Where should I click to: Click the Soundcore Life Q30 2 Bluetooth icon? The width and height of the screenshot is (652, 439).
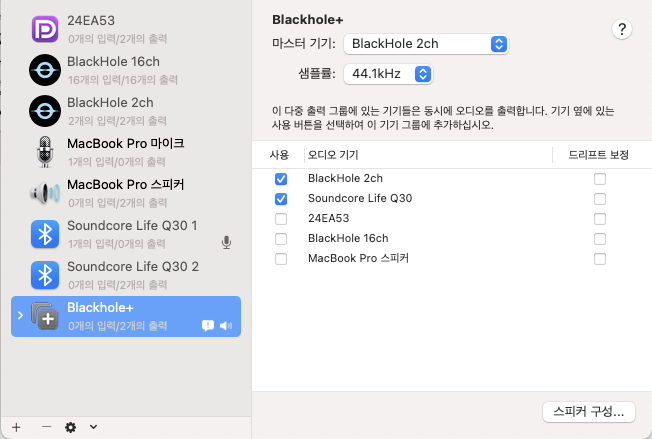(x=45, y=275)
